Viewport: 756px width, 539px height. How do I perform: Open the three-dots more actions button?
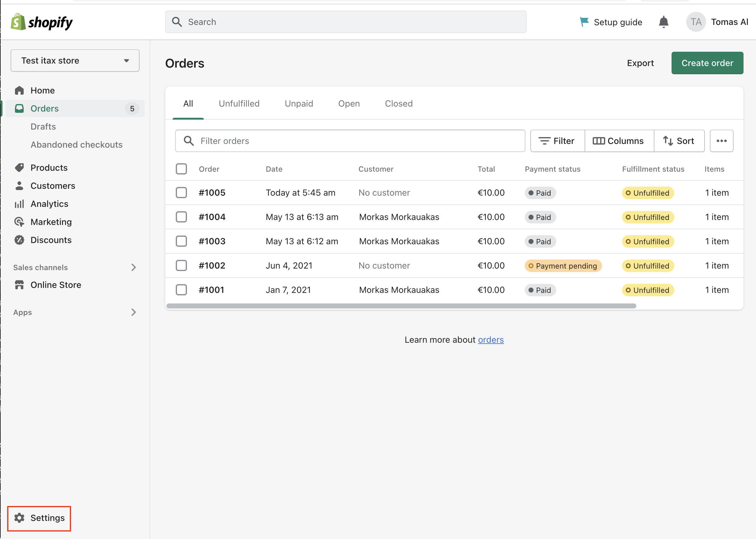[x=721, y=141]
